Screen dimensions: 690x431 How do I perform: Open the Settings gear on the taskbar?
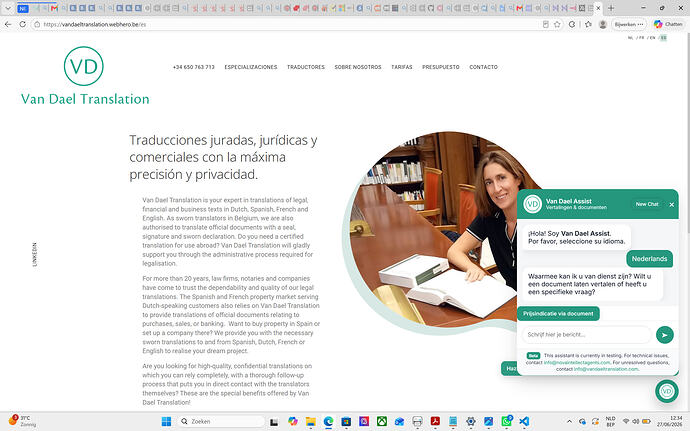coord(471,421)
